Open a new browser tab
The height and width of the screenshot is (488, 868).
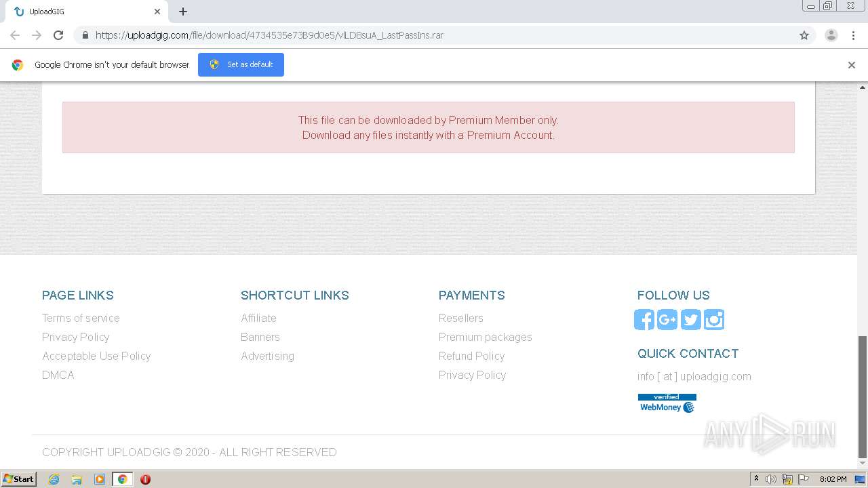click(183, 12)
